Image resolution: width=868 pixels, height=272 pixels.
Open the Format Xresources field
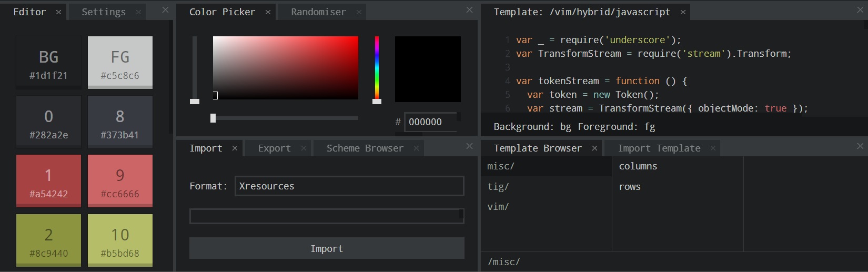point(349,186)
